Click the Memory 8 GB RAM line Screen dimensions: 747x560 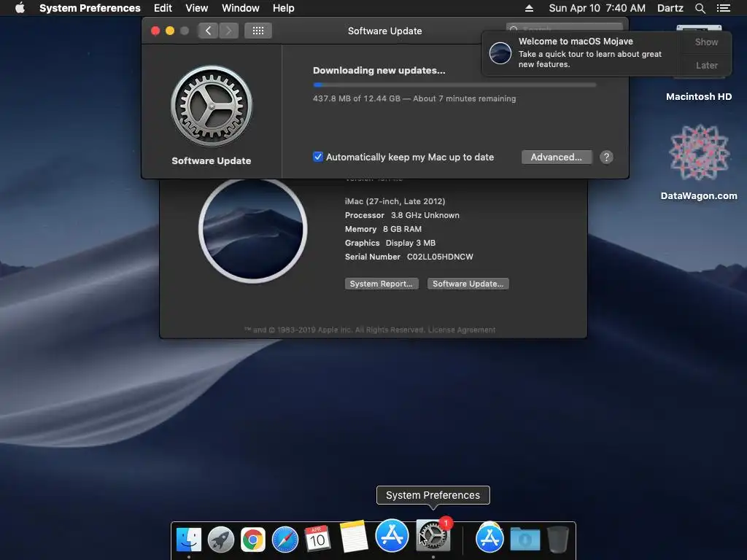(383, 228)
